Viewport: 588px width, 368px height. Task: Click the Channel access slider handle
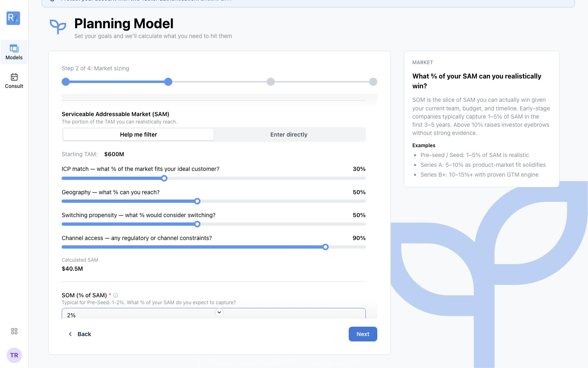point(325,247)
